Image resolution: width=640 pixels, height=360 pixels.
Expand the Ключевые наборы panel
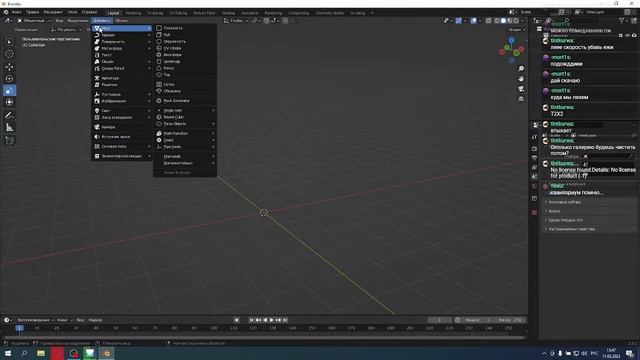[589, 202]
